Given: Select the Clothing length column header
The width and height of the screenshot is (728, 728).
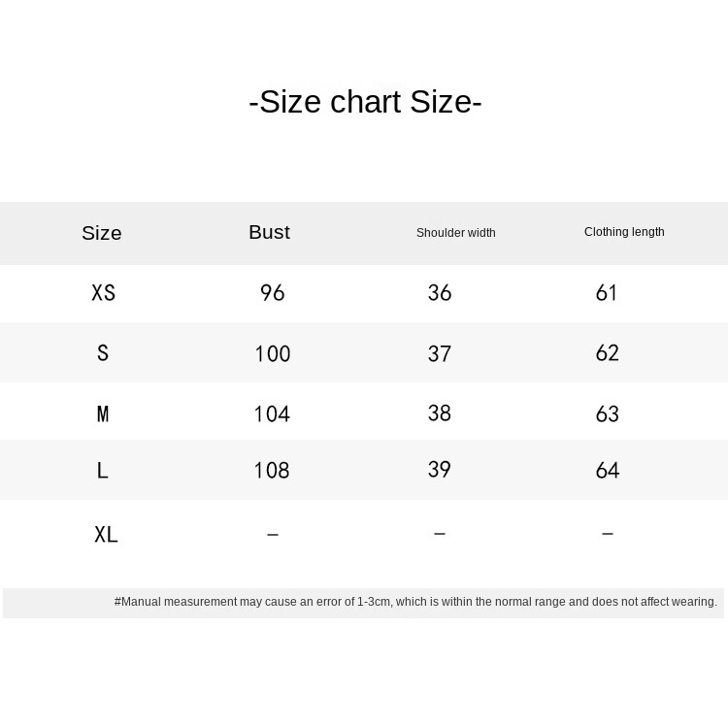Looking at the screenshot, I should pyautogui.click(x=624, y=232).
